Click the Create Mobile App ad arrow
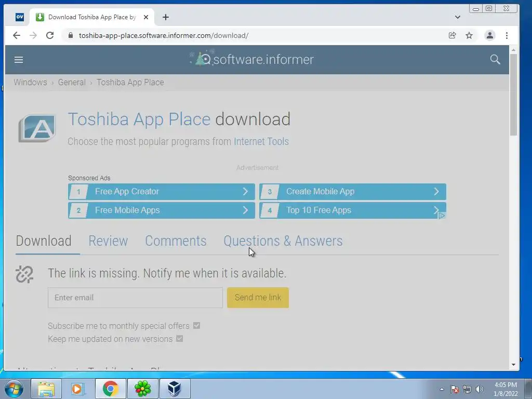This screenshot has width=532, height=399. click(436, 192)
